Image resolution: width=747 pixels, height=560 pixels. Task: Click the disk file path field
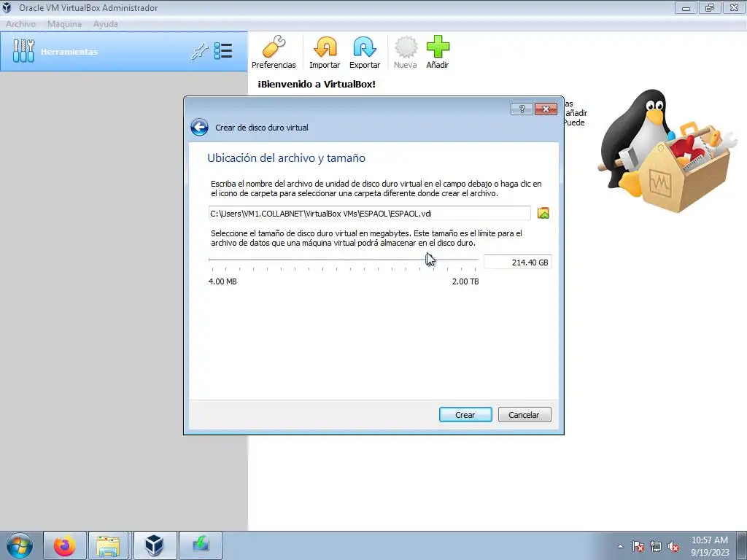pos(369,214)
